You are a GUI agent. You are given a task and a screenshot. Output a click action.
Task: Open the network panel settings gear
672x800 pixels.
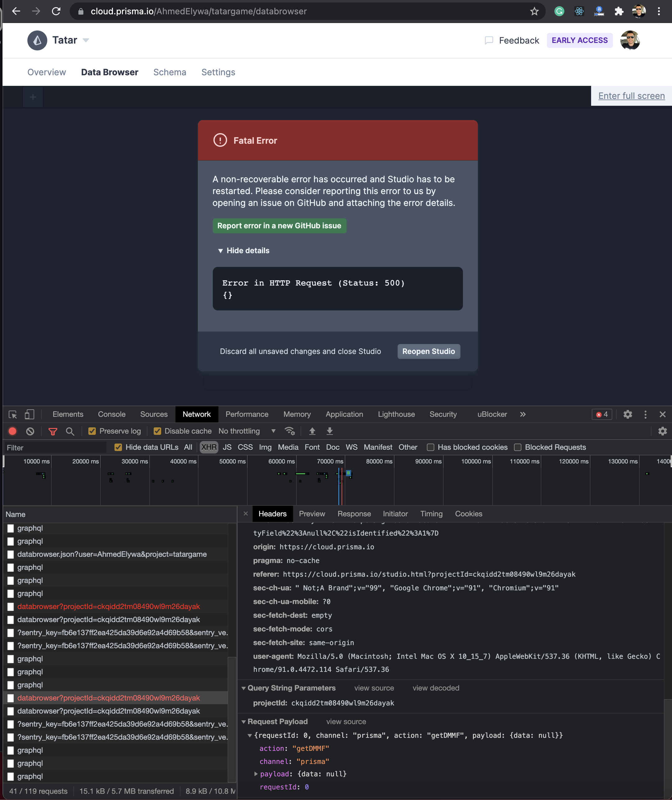click(x=662, y=431)
